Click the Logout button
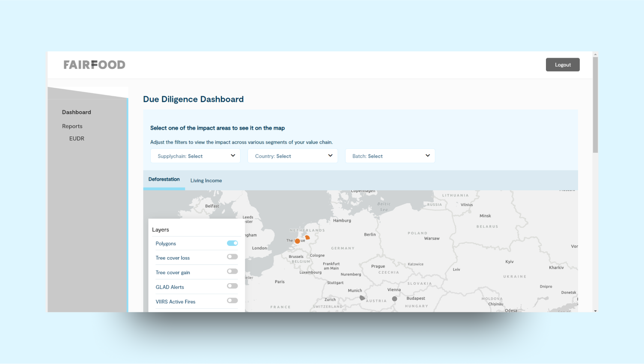Viewport: 644px width, 364px height. tap(563, 65)
